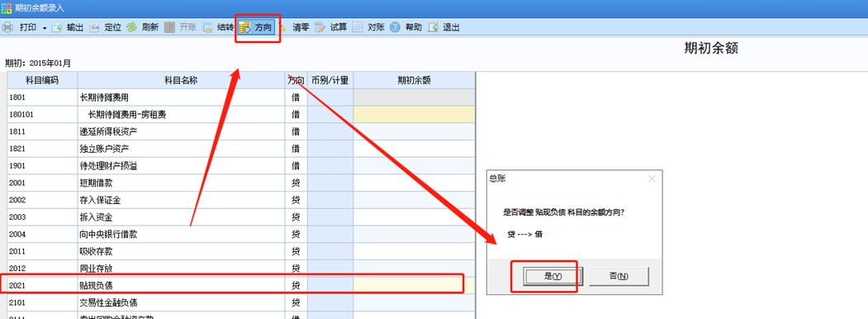Click the 输出 export icon

57,27
